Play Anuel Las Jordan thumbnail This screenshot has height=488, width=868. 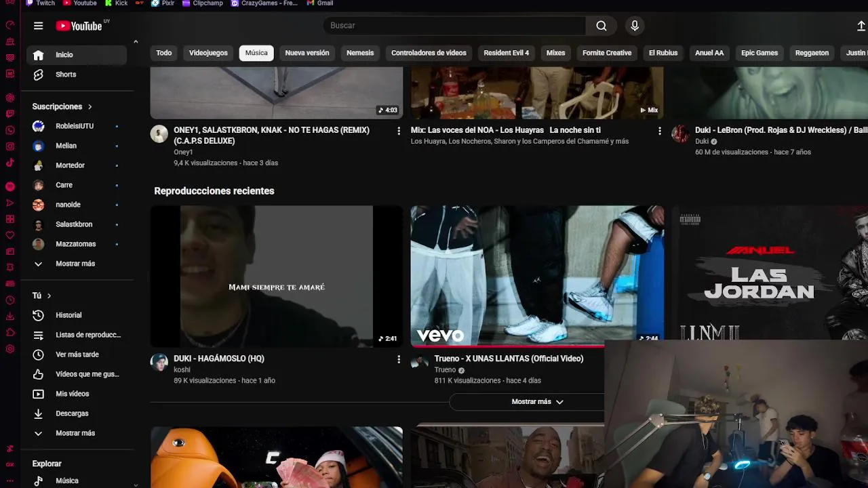pyautogui.click(x=770, y=272)
